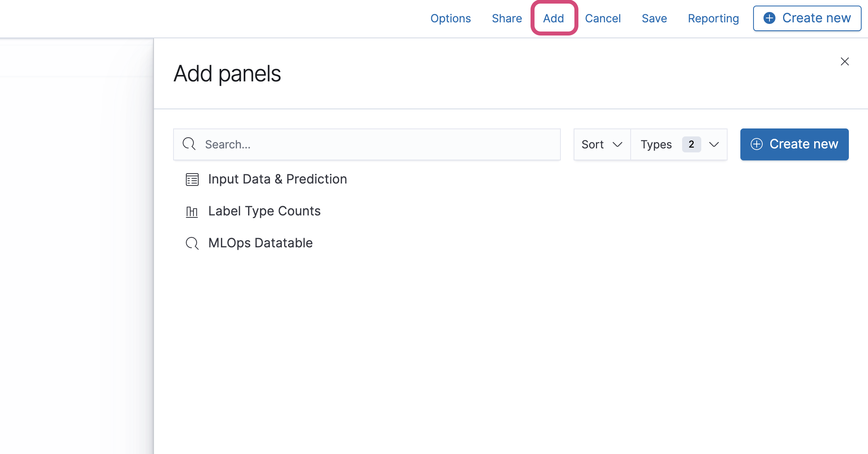This screenshot has width=868, height=454.
Task: Add the Label Type Counts panel
Action: [x=264, y=211]
